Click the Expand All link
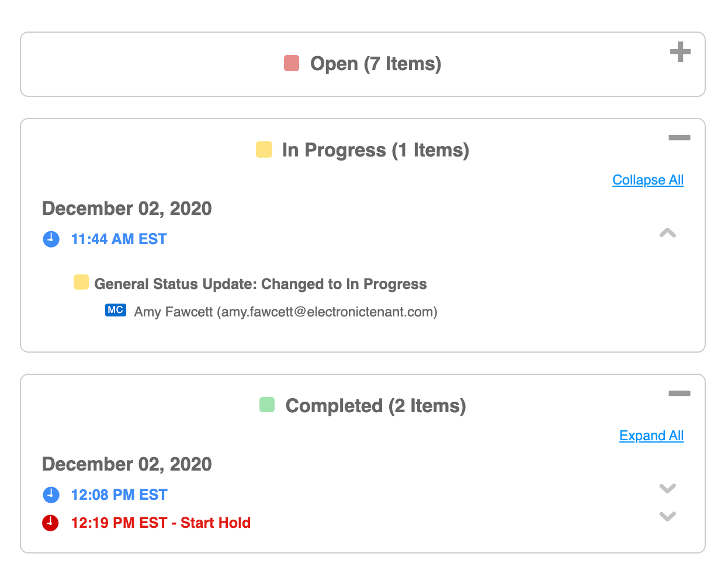The width and height of the screenshot is (728, 564). click(x=651, y=436)
